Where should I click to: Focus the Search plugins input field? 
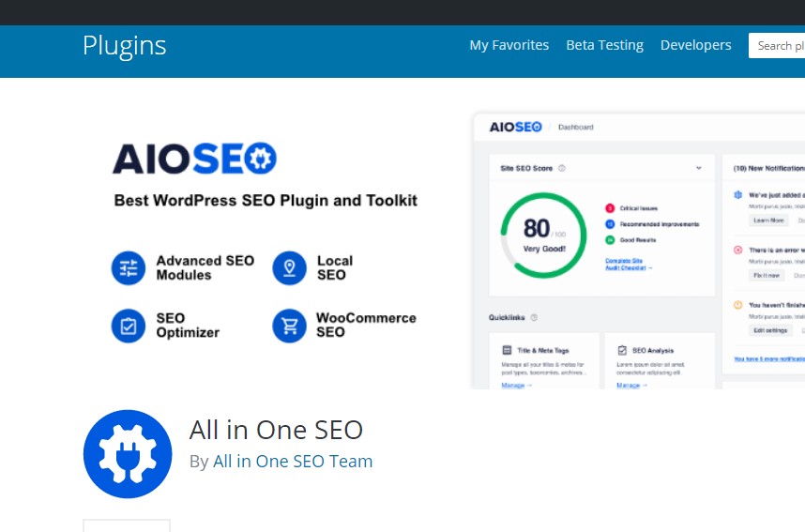point(779,45)
